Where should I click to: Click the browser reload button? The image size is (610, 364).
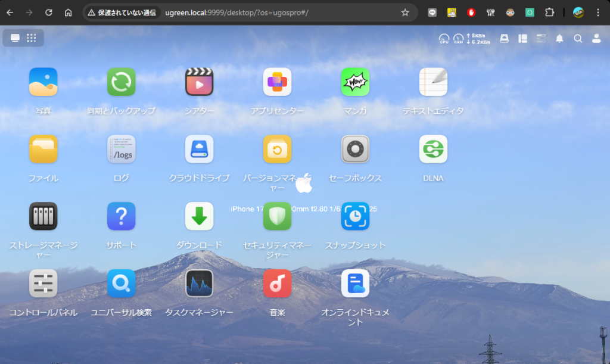(x=49, y=13)
